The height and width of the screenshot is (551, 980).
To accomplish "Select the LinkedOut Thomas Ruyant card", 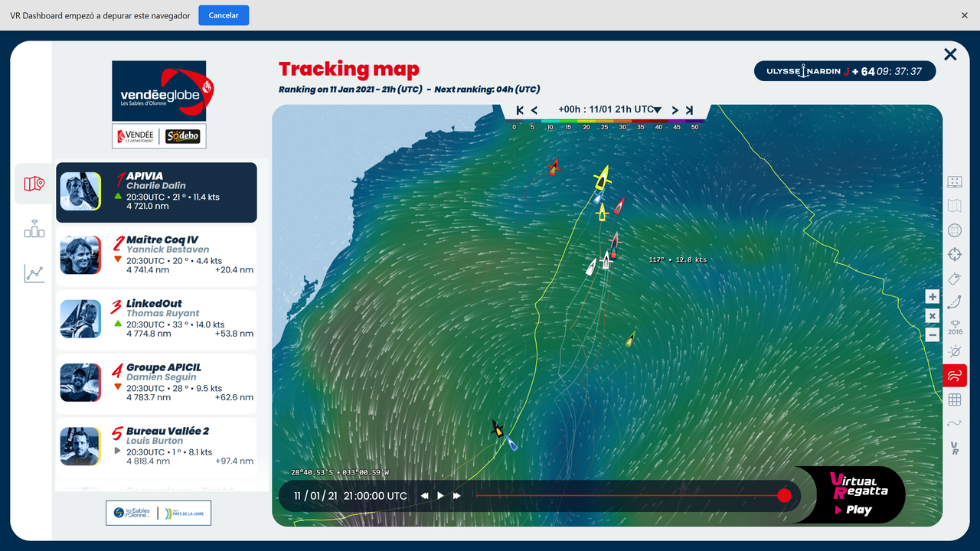I will tap(156, 319).
